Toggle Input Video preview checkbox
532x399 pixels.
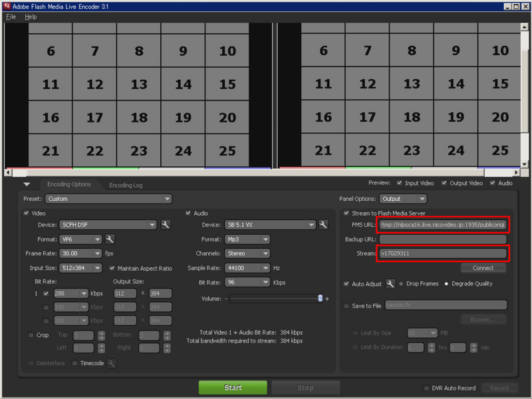point(400,183)
